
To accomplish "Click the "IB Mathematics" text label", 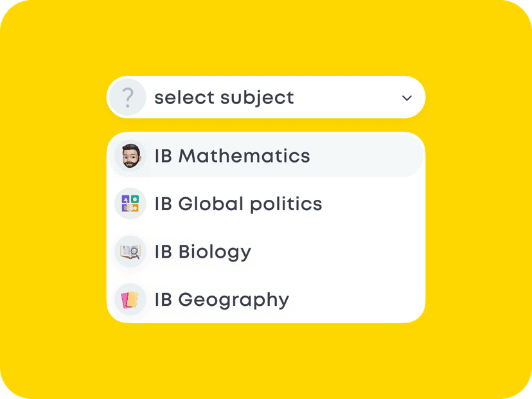I will click(232, 156).
